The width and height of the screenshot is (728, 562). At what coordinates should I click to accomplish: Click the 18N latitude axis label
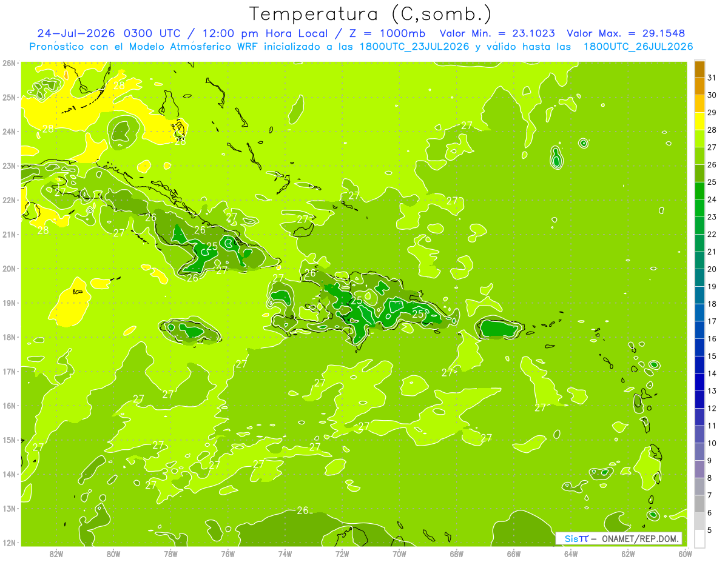point(9,337)
